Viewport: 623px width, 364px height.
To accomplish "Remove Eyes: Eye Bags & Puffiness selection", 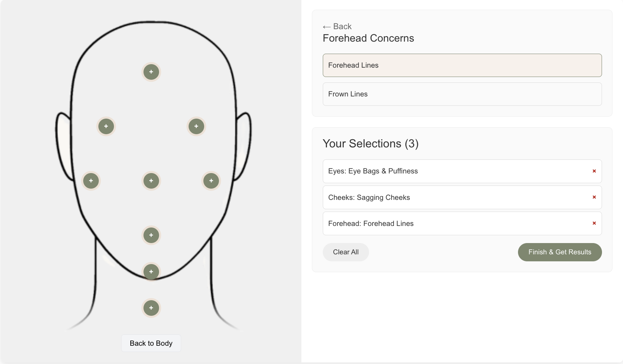I will [x=594, y=171].
